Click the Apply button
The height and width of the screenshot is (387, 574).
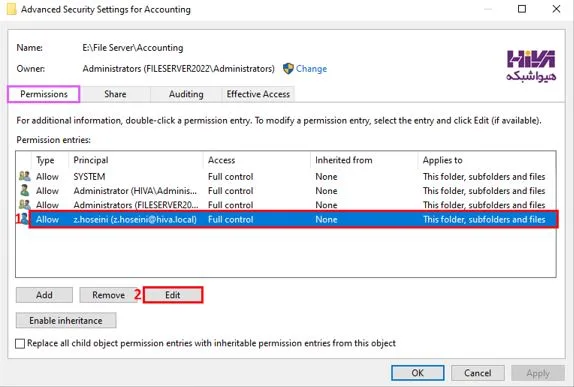(x=538, y=373)
